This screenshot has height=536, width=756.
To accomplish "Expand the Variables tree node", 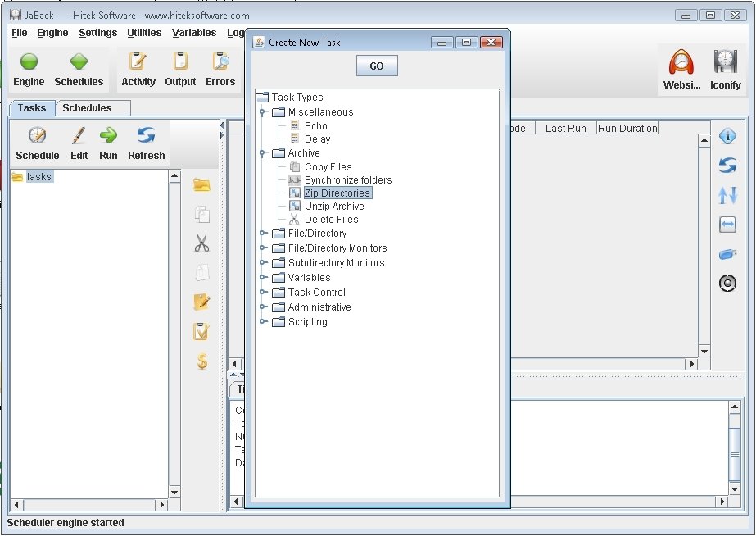I will point(263,277).
